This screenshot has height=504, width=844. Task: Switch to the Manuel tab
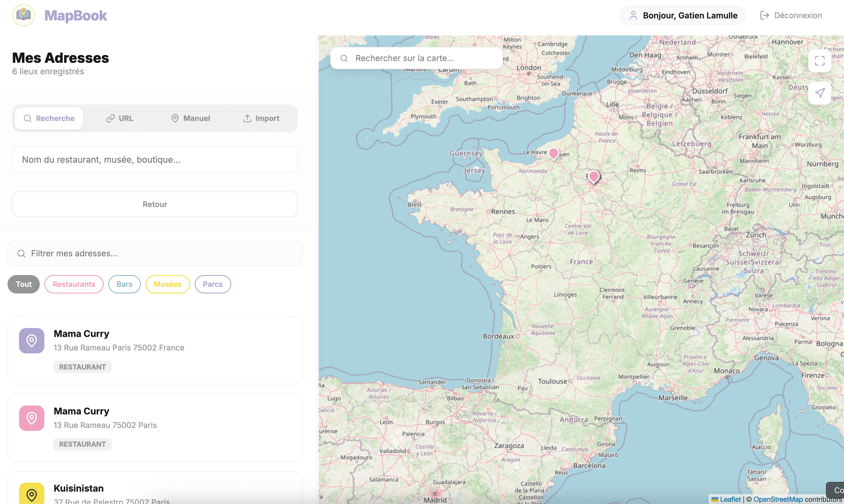190,118
